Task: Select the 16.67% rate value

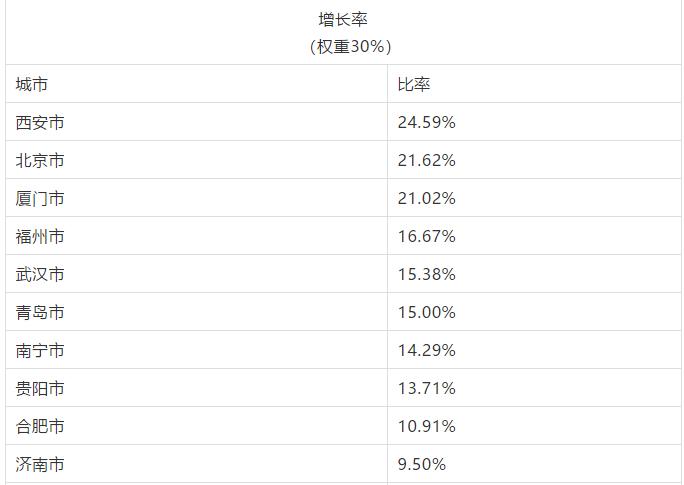Action: (x=427, y=237)
